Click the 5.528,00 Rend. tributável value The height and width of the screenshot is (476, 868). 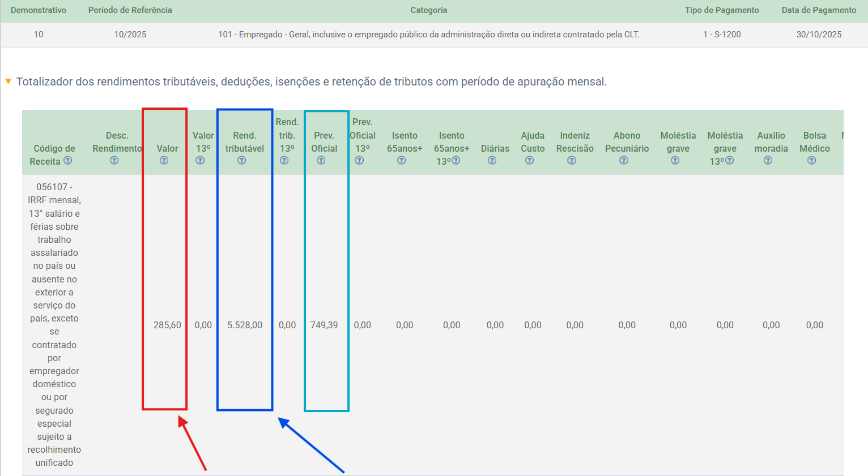[x=245, y=325]
